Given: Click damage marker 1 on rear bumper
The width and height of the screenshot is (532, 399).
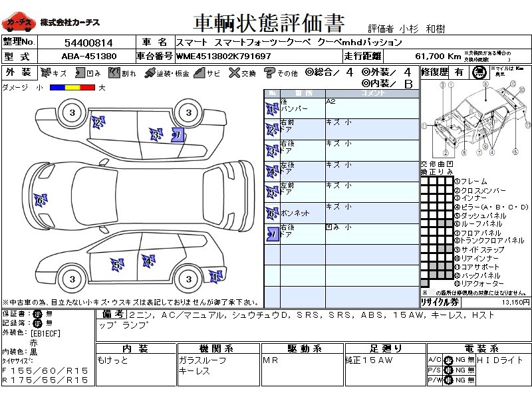Looking at the screenshot, I should [215, 276].
